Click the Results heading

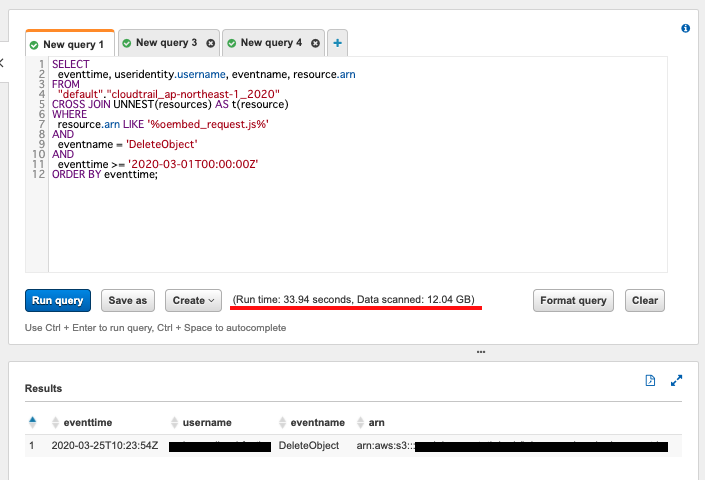coord(43,388)
